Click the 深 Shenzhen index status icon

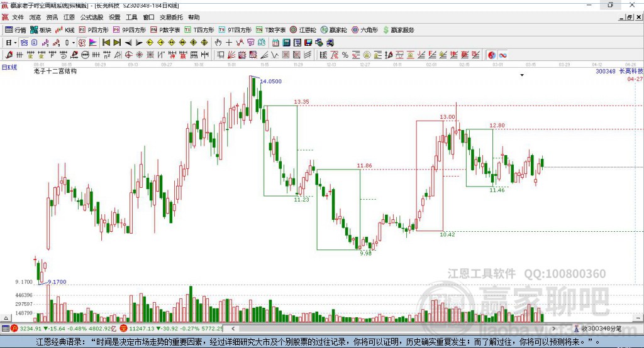tap(124, 329)
